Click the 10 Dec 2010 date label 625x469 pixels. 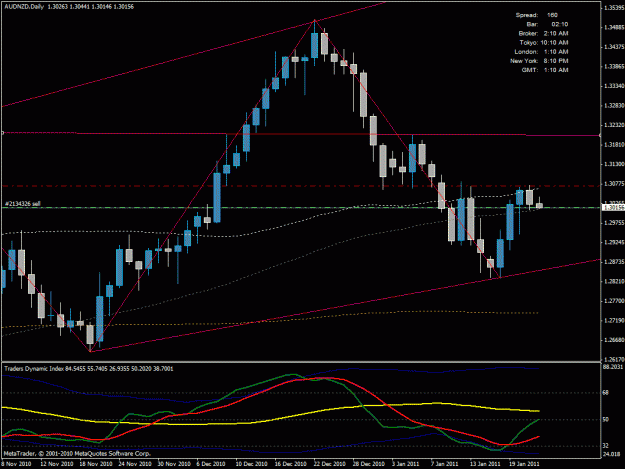252,464
